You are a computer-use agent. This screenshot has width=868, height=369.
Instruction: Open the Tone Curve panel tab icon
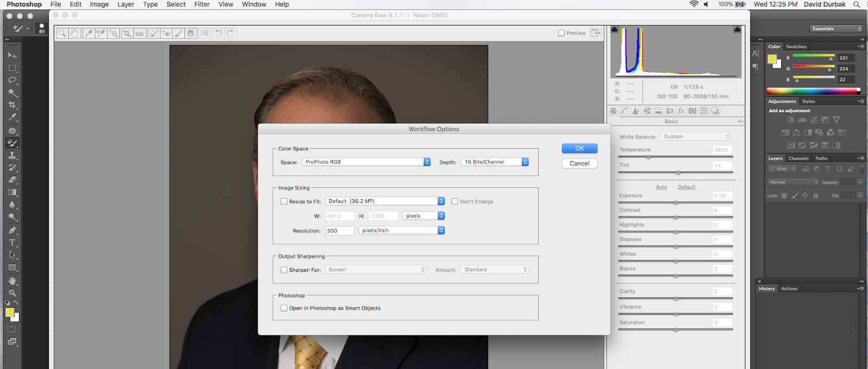pos(624,111)
